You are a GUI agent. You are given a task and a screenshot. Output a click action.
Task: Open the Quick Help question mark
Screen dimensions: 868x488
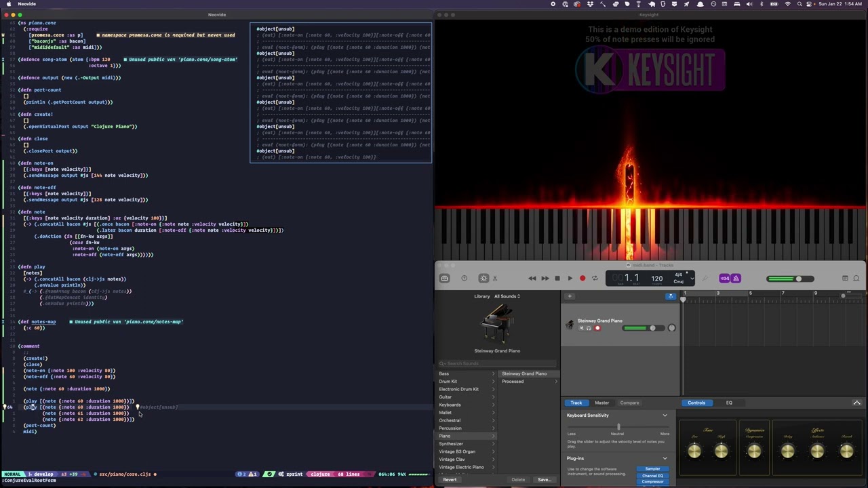coord(464,279)
